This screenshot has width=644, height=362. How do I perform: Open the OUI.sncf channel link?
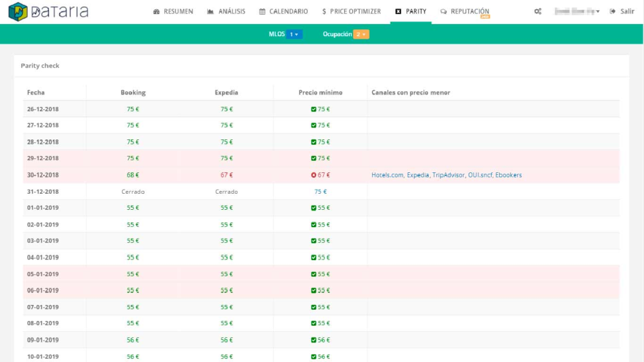tap(480, 175)
